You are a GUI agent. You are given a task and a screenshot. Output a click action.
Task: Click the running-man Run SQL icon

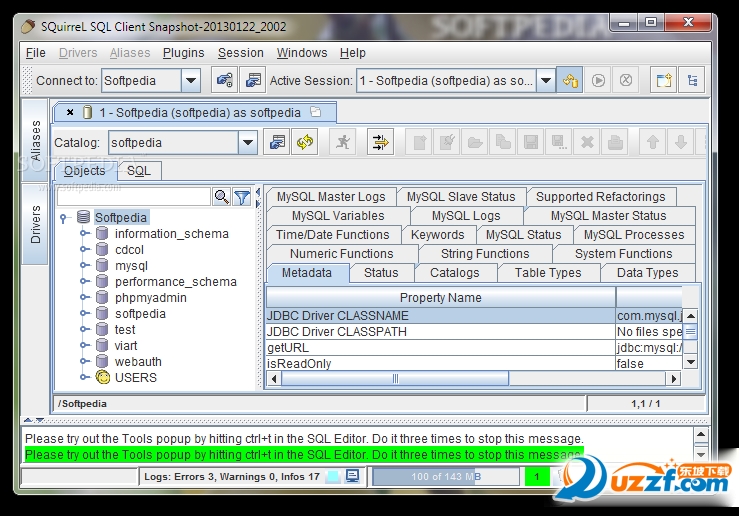click(x=343, y=142)
